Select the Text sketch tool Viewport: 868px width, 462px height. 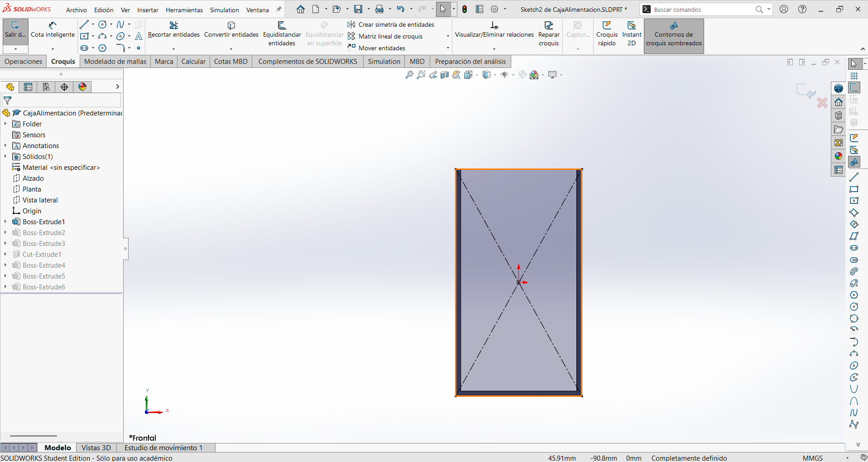(x=139, y=36)
